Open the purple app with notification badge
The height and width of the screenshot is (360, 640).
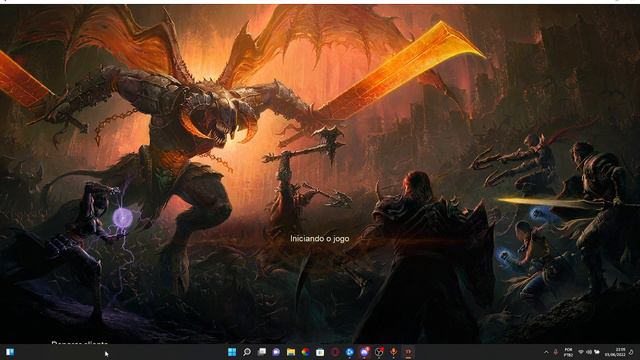pyautogui.click(x=364, y=352)
